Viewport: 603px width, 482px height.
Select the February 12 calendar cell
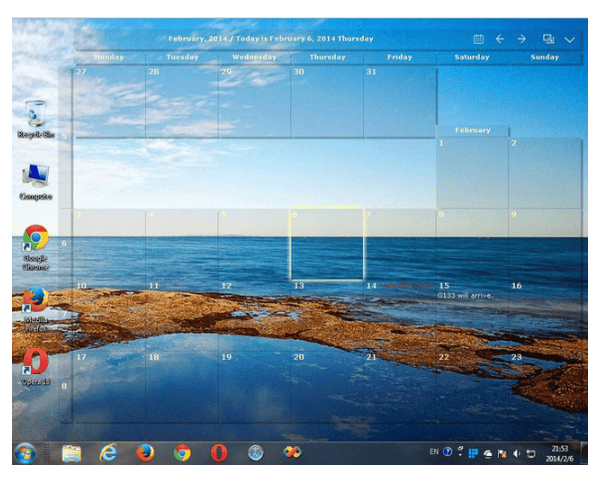coord(255,316)
